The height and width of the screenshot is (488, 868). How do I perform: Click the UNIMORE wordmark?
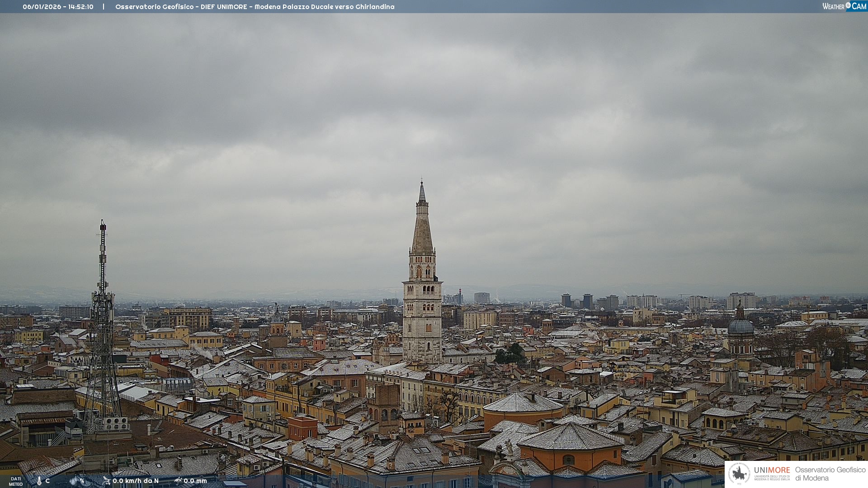point(772,470)
